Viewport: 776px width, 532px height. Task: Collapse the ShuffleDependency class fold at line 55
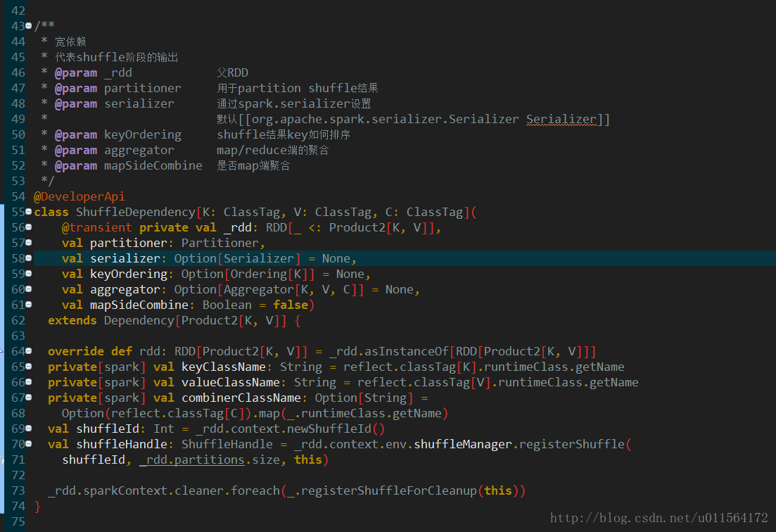(29, 212)
